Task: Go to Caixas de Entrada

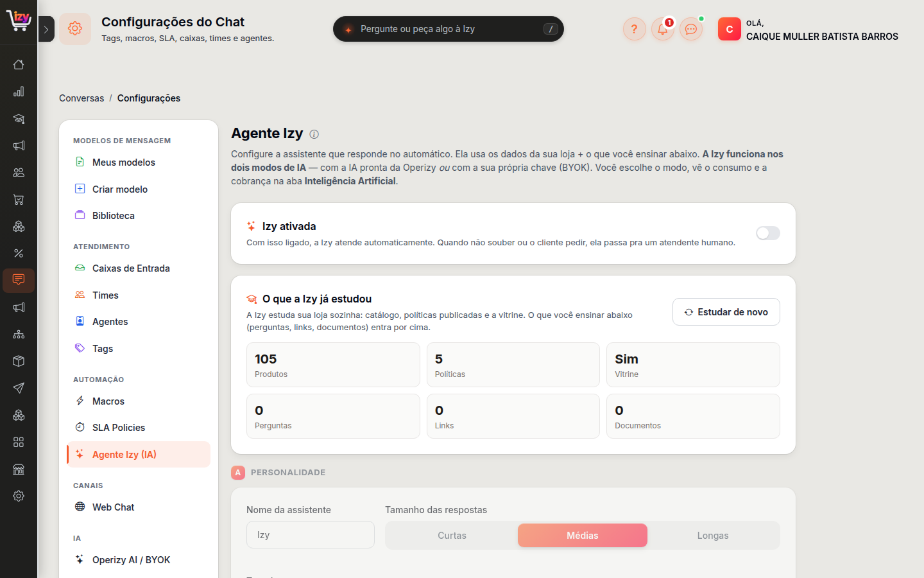Action: click(x=139, y=268)
